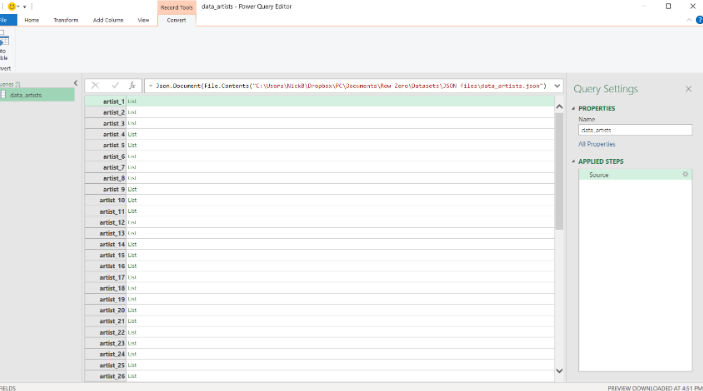Collapse the APPLIED STEPS section triangle

(x=573, y=161)
